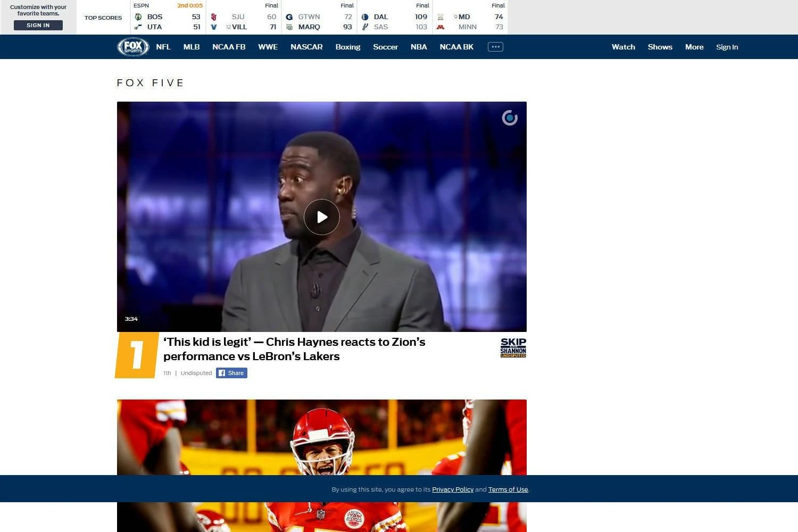Open the MD vs MINN final score

pos(470,17)
